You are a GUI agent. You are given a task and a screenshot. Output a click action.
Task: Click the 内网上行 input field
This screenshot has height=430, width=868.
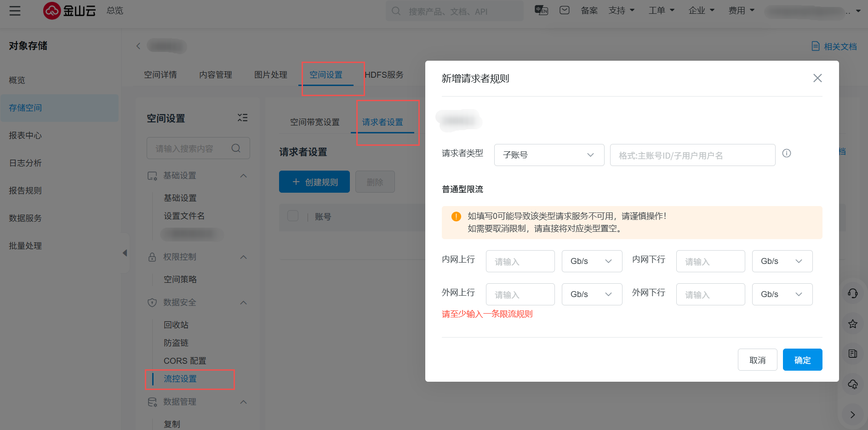click(520, 261)
